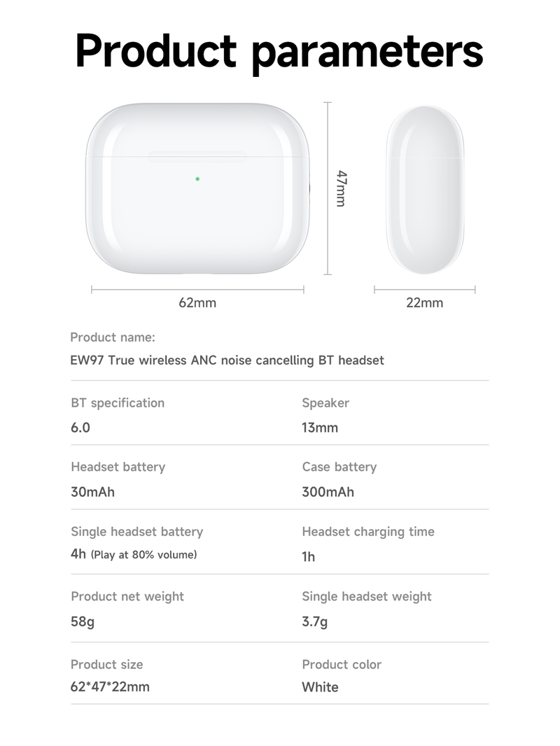Select the 3.7g single headset weight value

pos(314,621)
